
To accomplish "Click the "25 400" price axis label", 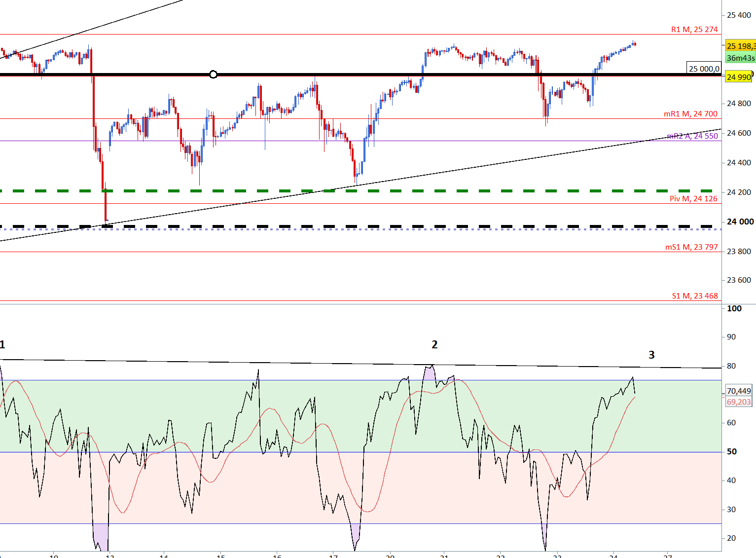I will (x=739, y=15).
